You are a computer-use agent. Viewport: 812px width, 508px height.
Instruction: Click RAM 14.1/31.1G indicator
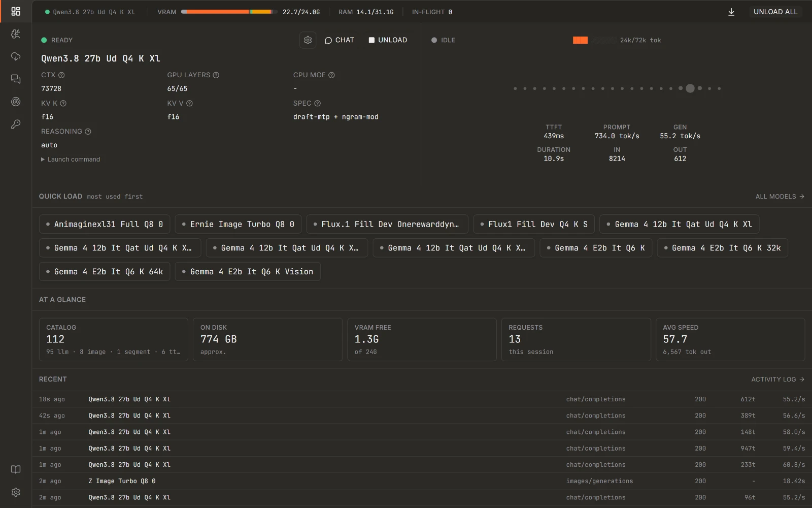pyautogui.click(x=366, y=12)
